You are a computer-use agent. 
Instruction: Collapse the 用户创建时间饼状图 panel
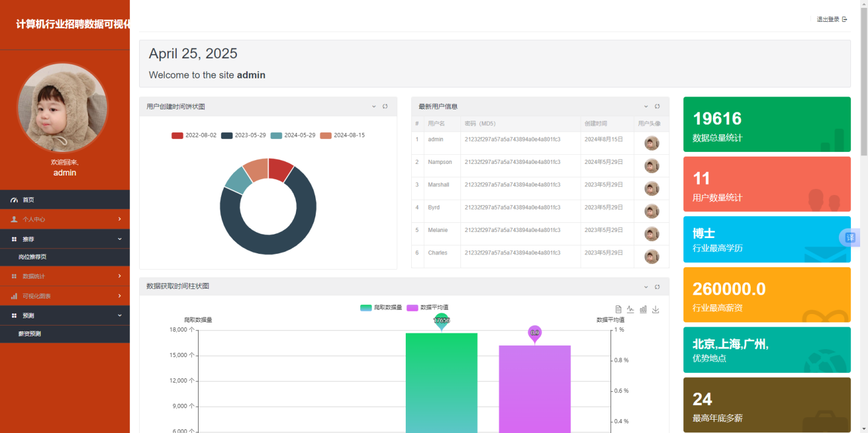coord(374,106)
